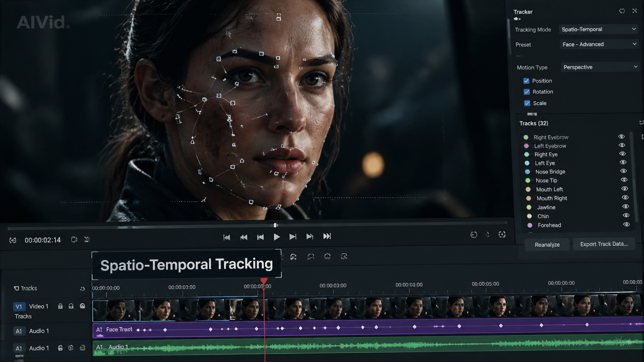Click the first Video 1 clip thumbnail
The height and width of the screenshot is (362, 644).
click(x=116, y=310)
